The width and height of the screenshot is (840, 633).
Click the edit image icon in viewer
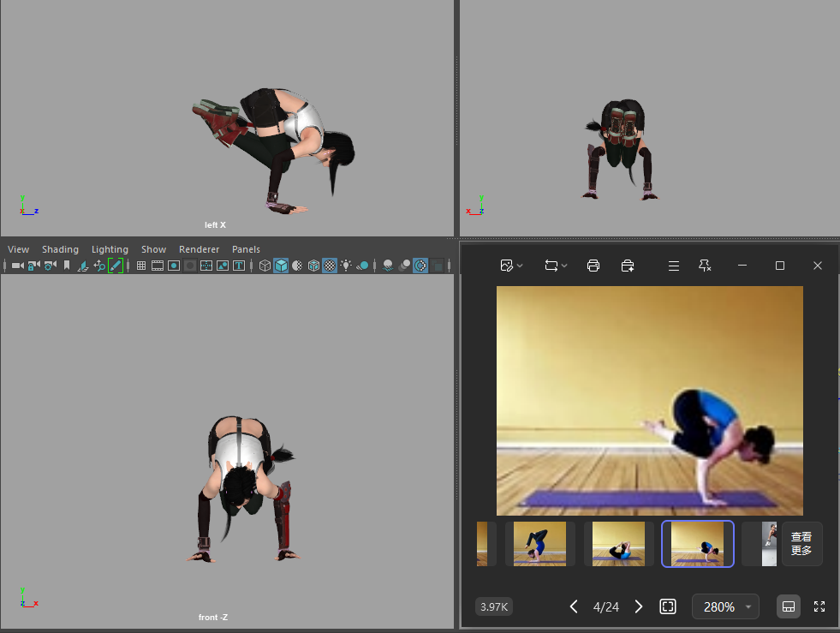[x=506, y=266]
